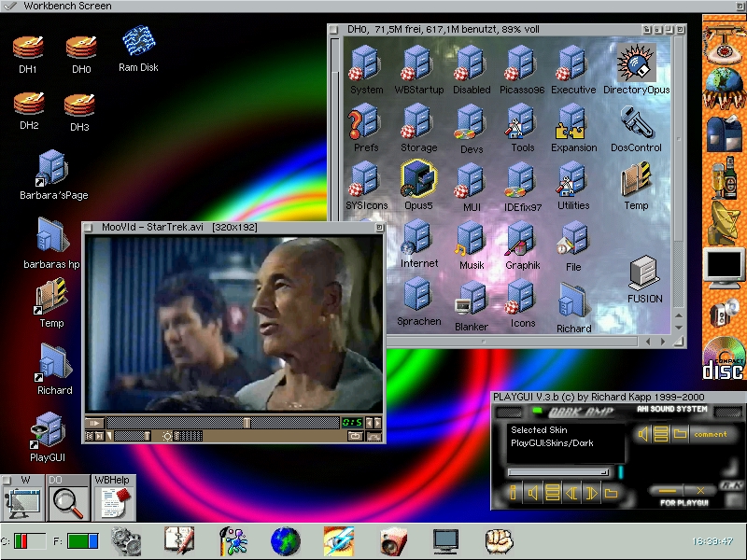Expand the MooVId window zoom gadget
This screenshot has width=747, height=560.
pos(380,227)
